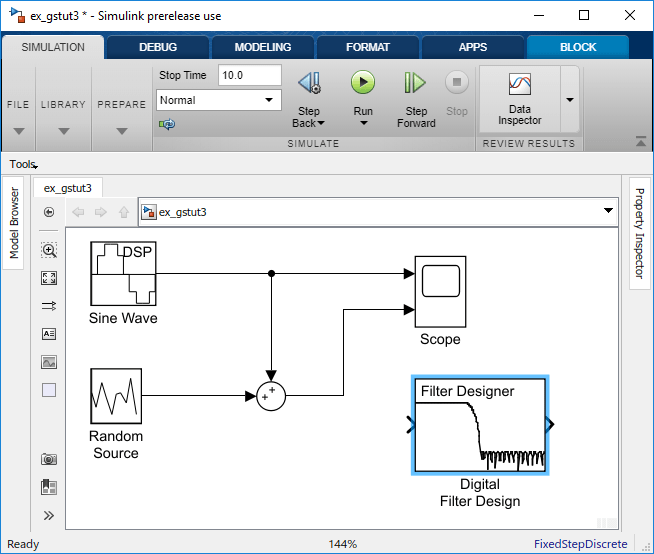Open the Property Inspector side panel
Viewport: 654px width, 554px height.
639,233
